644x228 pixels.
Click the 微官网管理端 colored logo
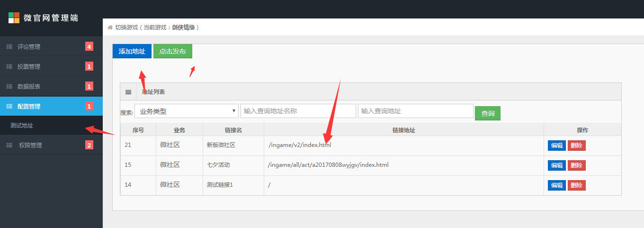coord(14,18)
